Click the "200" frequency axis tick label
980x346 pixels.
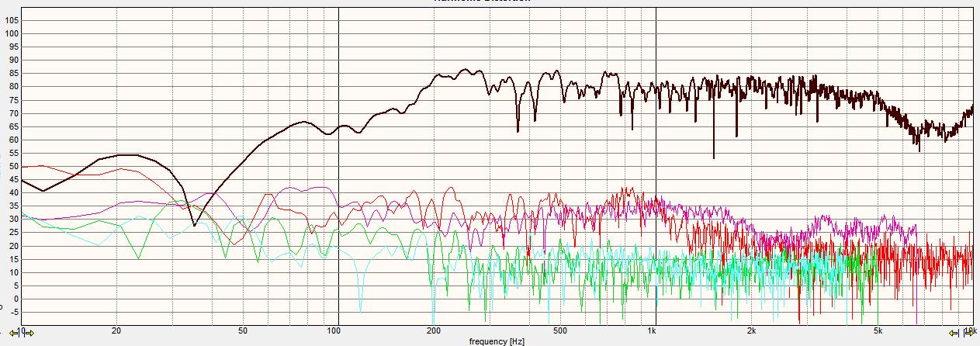click(433, 330)
